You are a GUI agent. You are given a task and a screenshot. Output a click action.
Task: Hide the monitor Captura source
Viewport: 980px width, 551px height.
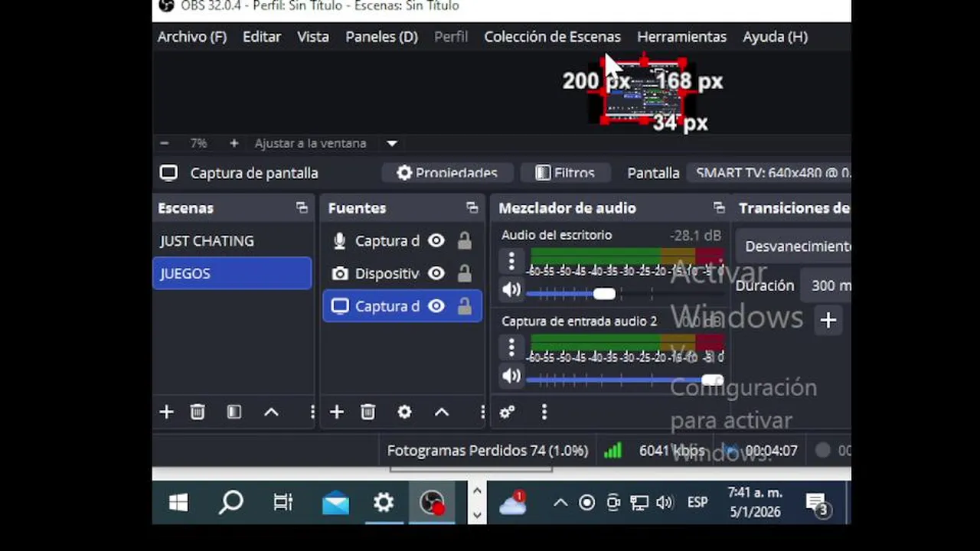coord(436,306)
